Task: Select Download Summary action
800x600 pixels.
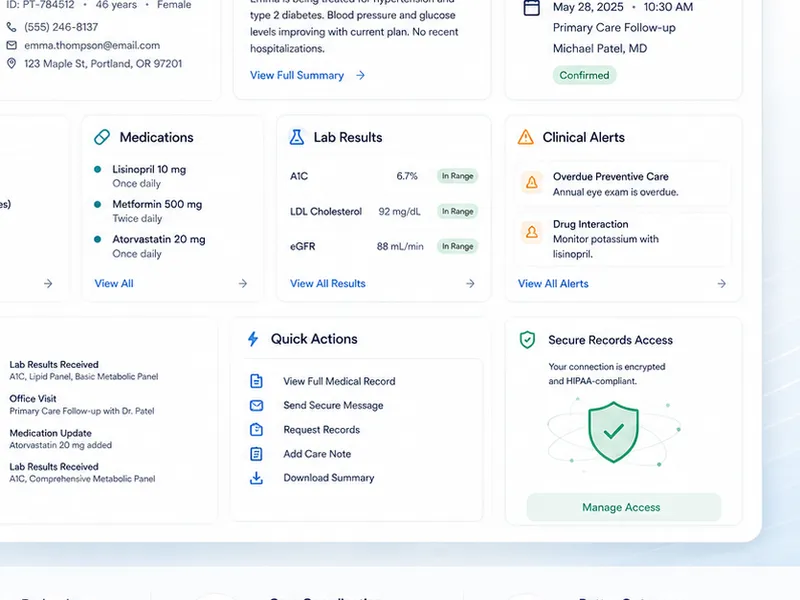Action: (329, 478)
